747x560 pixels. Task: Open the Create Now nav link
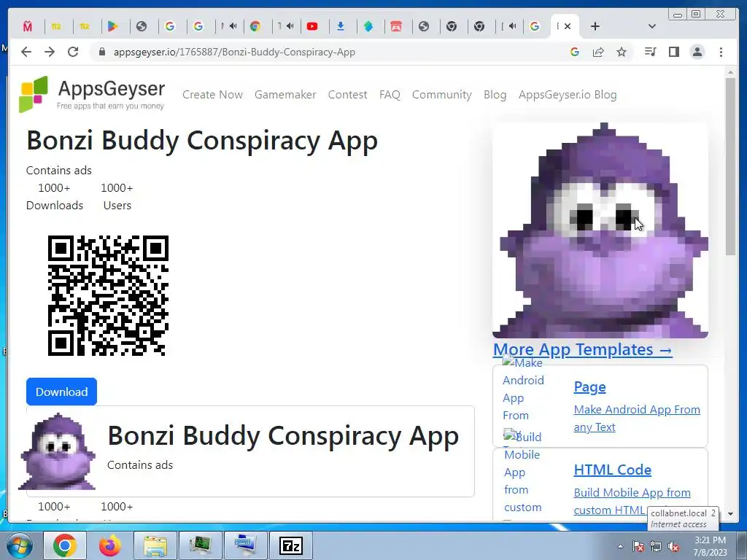212,95
